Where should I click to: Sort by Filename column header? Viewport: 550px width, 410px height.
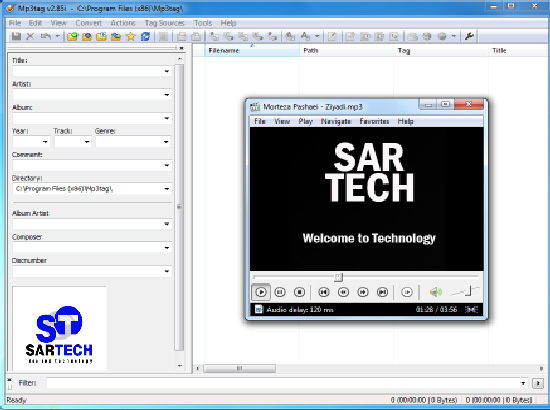[252, 51]
